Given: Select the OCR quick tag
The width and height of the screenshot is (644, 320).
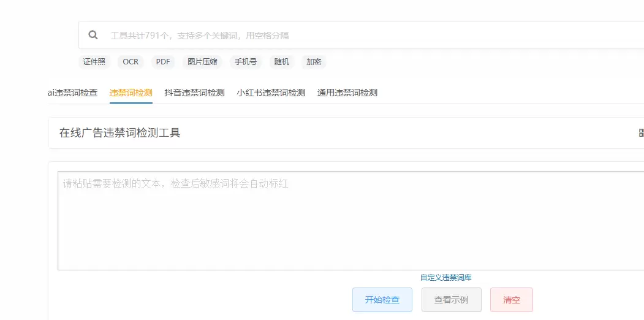Looking at the screenshot, I should point(131,62).
